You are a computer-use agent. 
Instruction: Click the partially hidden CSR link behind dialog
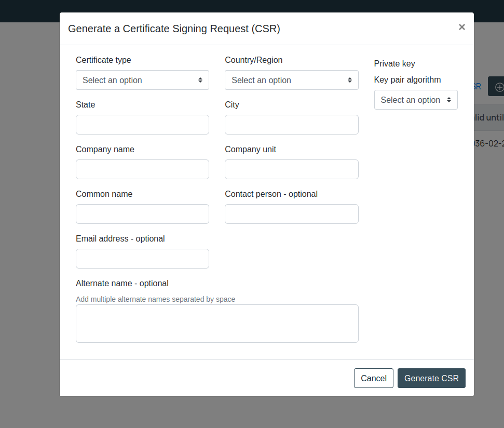(x=478, y=87)
